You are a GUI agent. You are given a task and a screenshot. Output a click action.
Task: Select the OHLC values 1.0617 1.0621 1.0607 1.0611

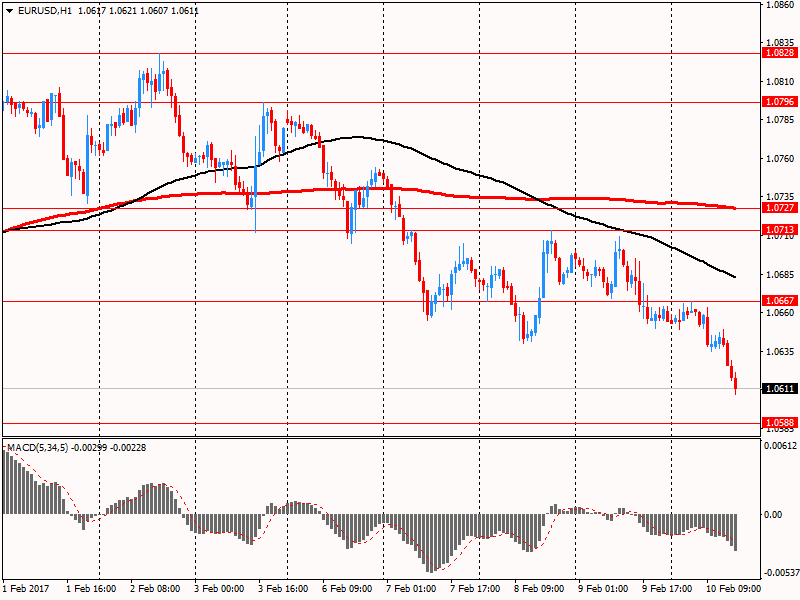pos(138,11)
